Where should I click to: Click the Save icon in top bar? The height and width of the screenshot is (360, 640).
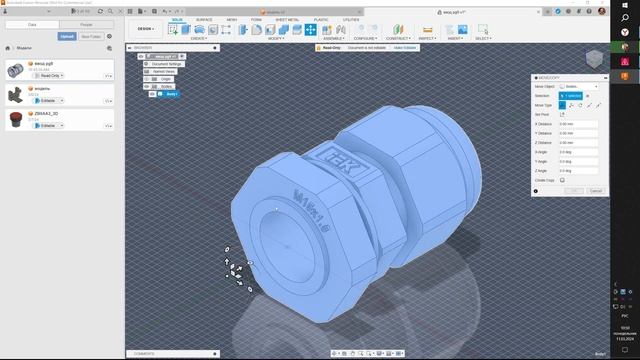pos(154,11)
